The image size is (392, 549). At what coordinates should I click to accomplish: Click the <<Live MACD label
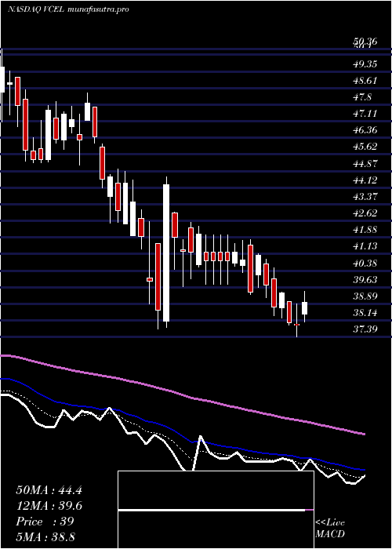(x=330, y=529)
